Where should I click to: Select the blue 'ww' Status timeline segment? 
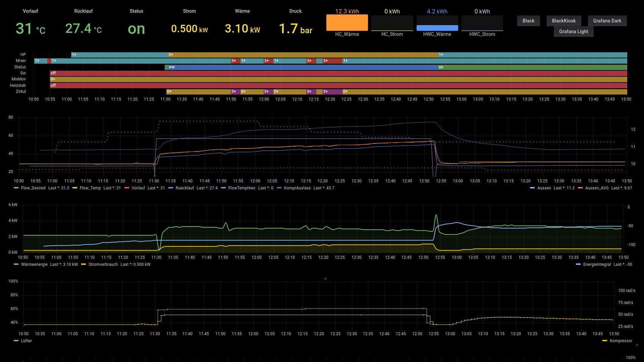click(x=301, y=67)
